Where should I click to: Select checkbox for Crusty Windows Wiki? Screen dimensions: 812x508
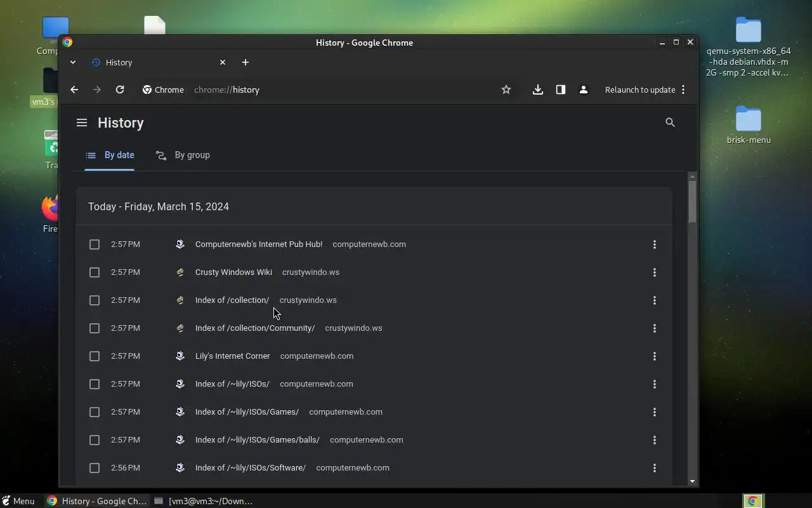95,272
